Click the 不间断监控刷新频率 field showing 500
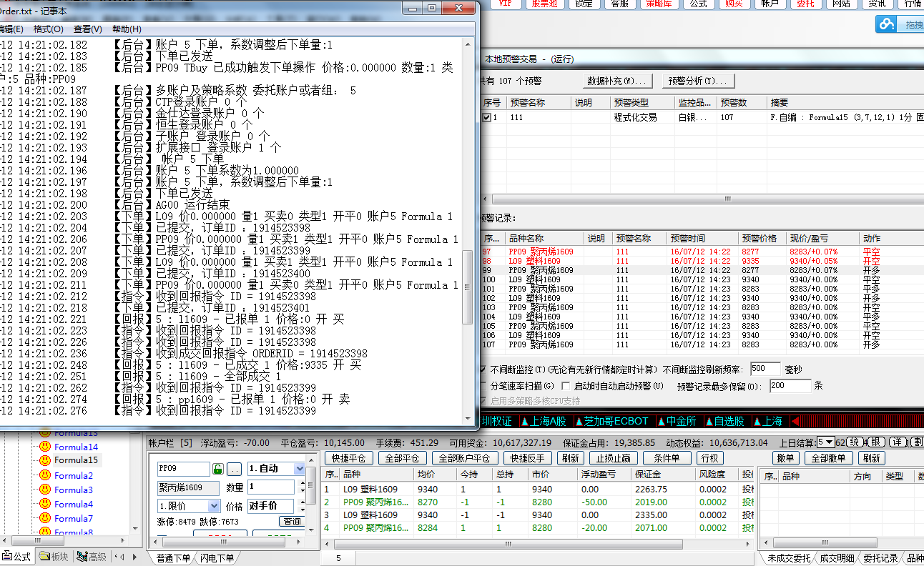 pos(764,369)
